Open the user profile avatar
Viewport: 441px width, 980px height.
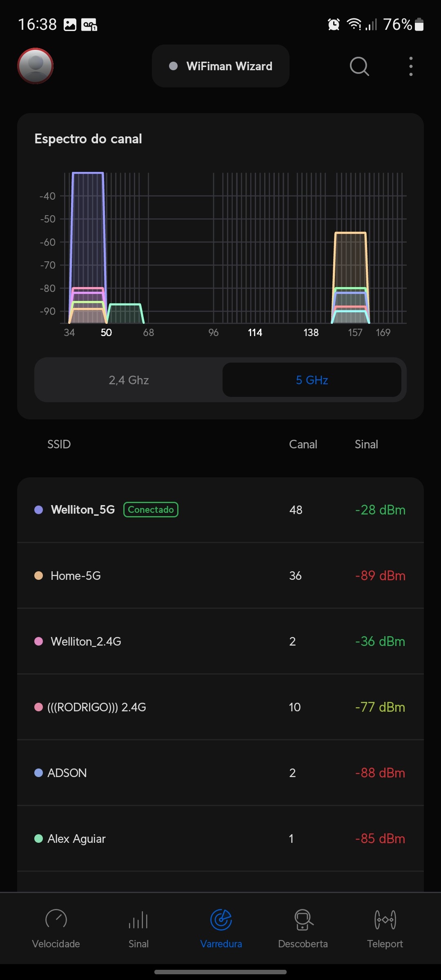point(36,66)
